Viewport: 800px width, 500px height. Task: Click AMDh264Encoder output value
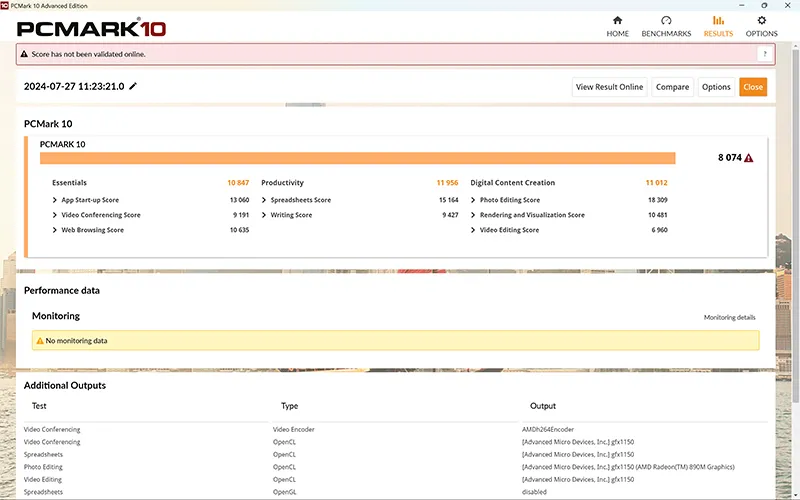[547, 430]
